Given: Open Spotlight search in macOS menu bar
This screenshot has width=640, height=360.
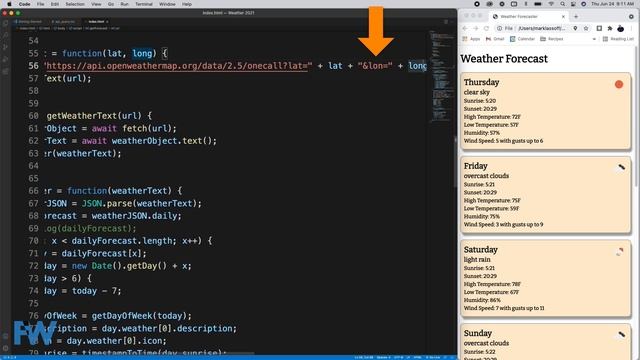Looking at the screenshot, I should [x=562, y=4].
